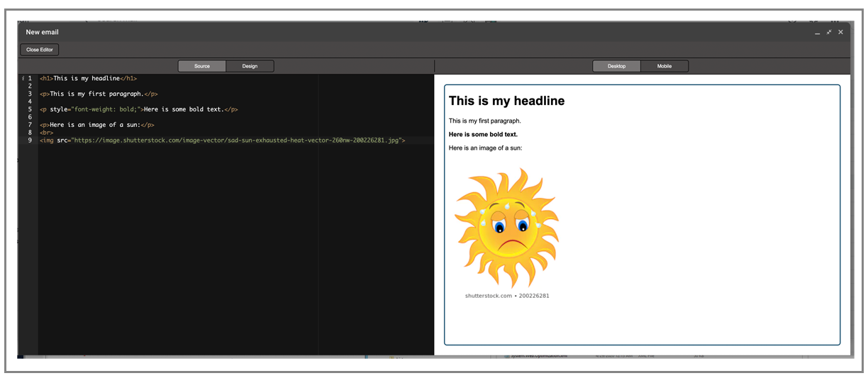Viewport: 868px width, 383px height.
Task: Click the sad sun image in preview
Action: (507, 233)
